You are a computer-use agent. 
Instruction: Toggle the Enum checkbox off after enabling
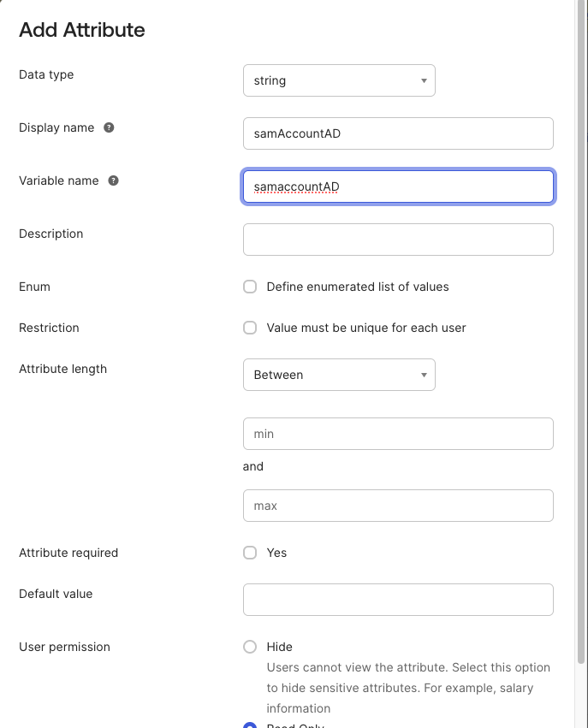tap(250, 287)
